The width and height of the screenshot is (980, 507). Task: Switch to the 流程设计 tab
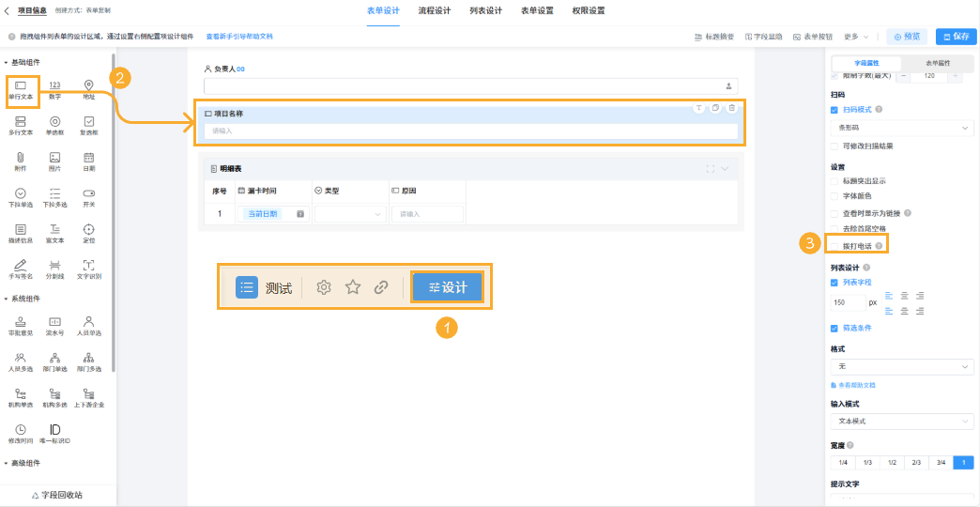435,10
